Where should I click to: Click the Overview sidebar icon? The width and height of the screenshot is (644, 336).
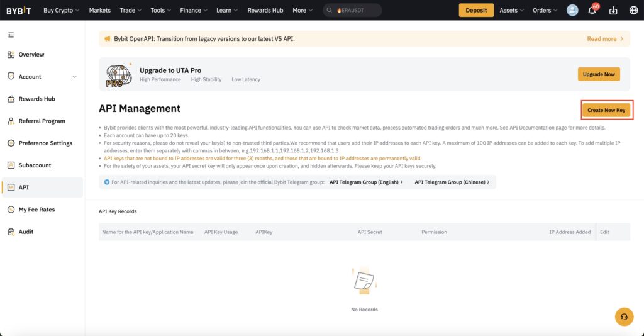(x=11, y=55)
